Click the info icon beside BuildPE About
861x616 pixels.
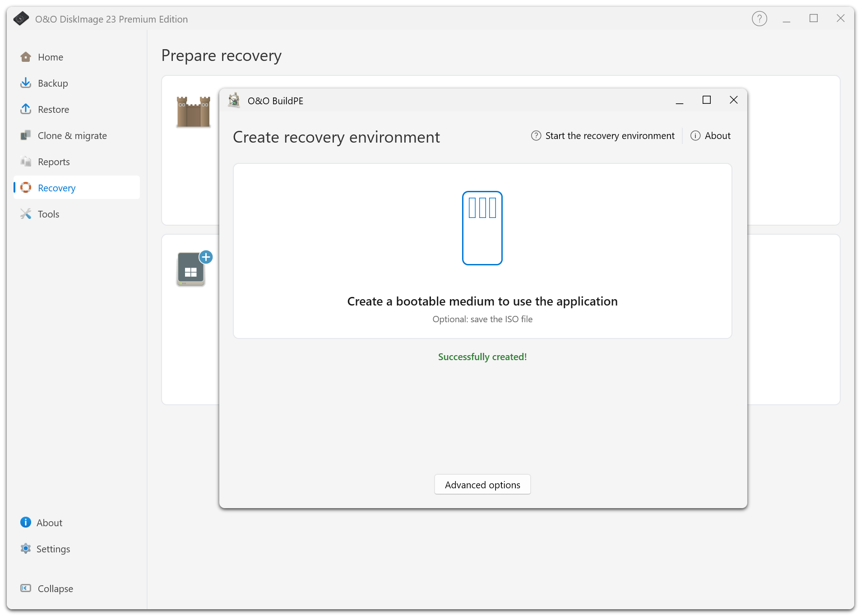pos(695,136)
